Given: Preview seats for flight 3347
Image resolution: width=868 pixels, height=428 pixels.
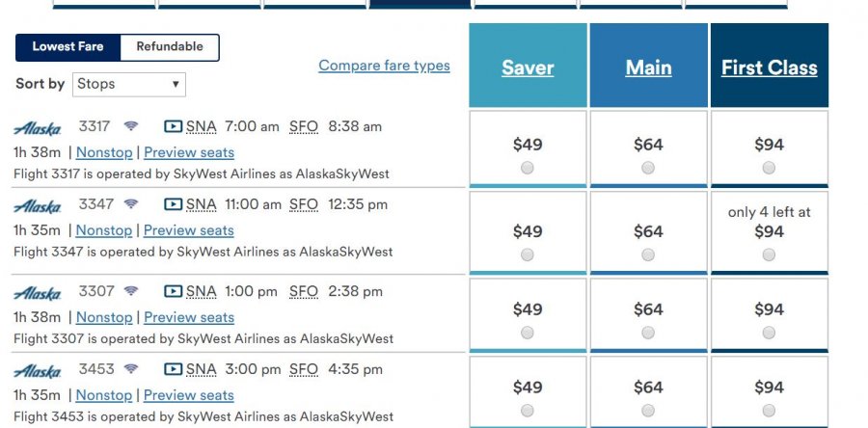Looking at the screenshot, I should click(189, 230).
